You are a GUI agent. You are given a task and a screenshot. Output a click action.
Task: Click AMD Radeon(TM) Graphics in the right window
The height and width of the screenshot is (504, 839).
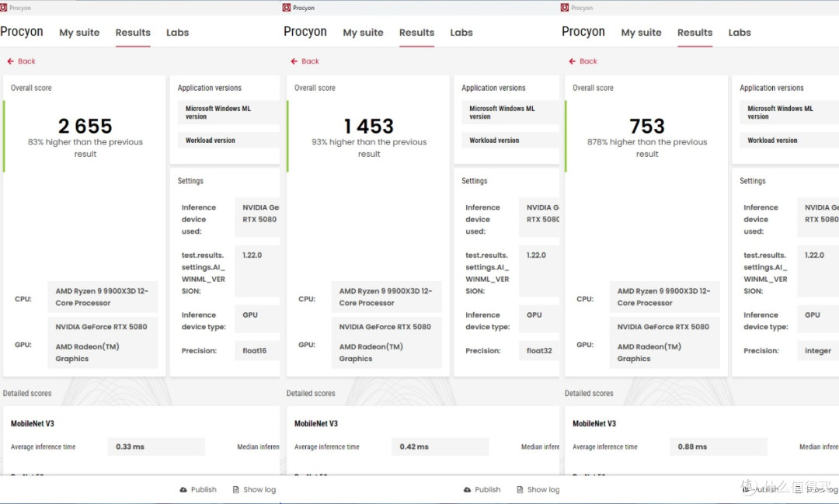[649, 353]
